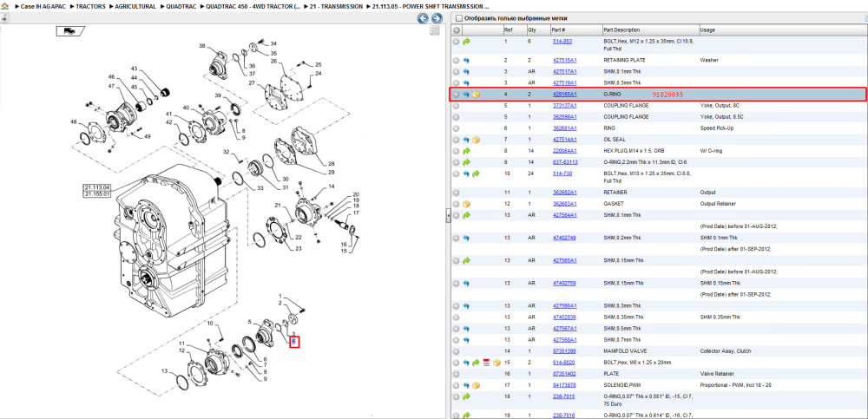Viewport: 868px width, 419px height.
Task: Sort by the 'Ref' column header
Action: point(508,29)
